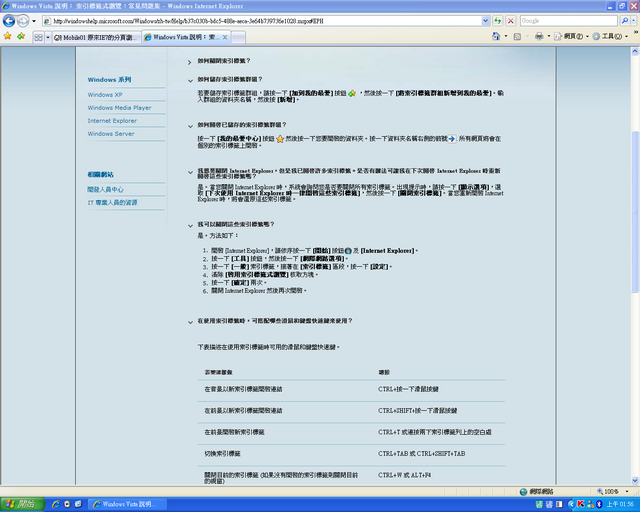The image size is (640, 512).
Task: Click the scrollbar down arrow
Action: (635, 481)
